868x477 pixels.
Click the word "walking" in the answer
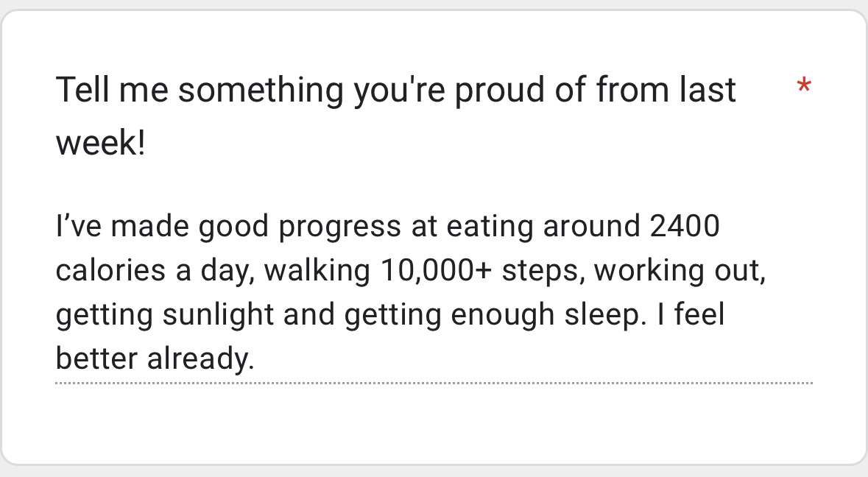tap(317, 271)
